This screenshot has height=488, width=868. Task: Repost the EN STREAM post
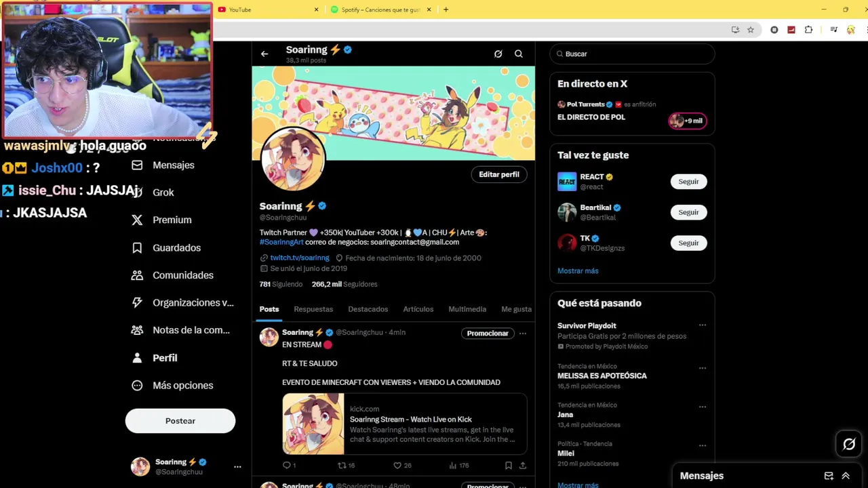click(x=347, y=466)
